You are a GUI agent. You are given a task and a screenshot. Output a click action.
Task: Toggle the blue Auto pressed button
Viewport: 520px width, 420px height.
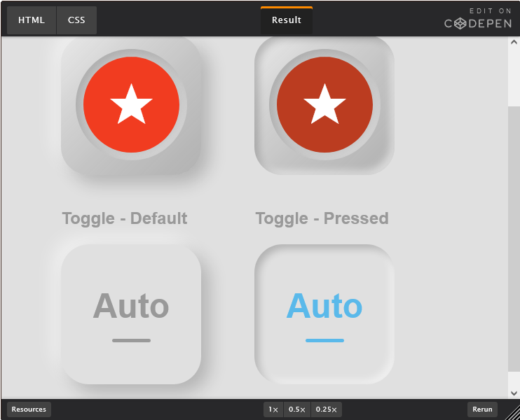coord(324,314)
